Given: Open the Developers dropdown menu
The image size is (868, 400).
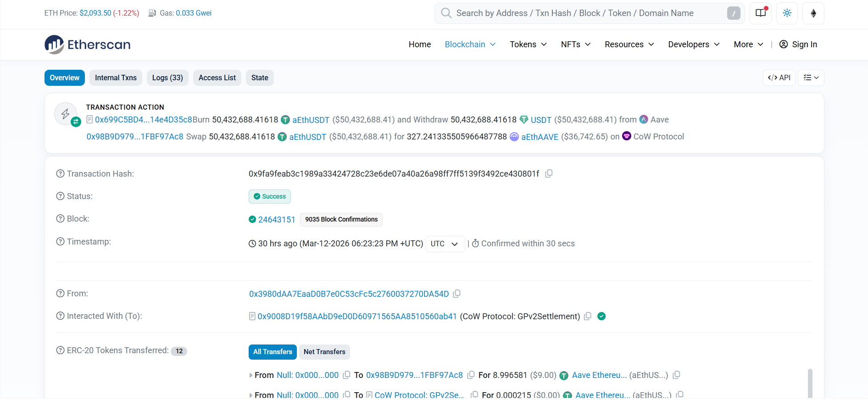Looking at the screenshot, I should click(694, 44).
